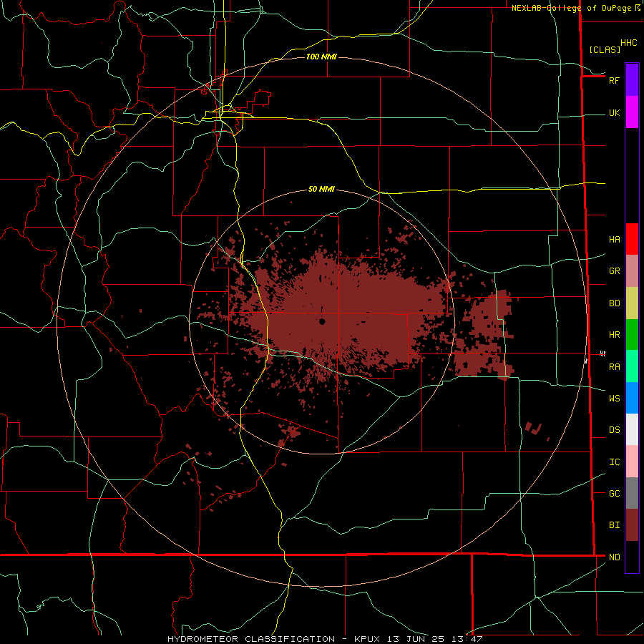Choose the gray GC legend swatch
The height and width of the screenshot is (644, 644).
632,493
